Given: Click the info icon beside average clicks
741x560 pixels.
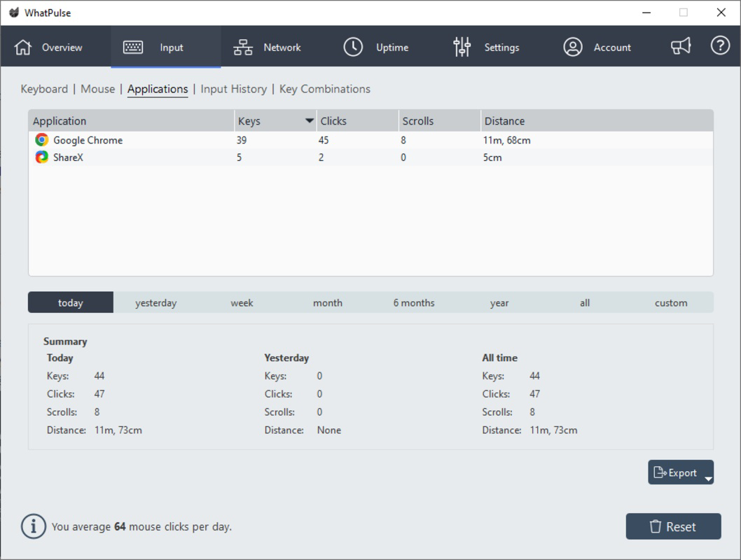Looking at the screenshot, I should 33,526.
